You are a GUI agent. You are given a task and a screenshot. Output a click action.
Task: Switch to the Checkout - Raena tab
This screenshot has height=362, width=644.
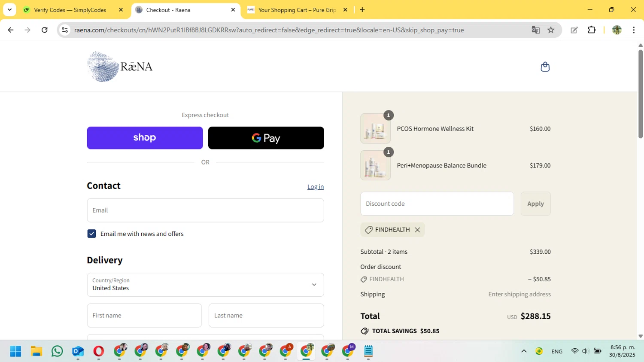coord(168,10)
